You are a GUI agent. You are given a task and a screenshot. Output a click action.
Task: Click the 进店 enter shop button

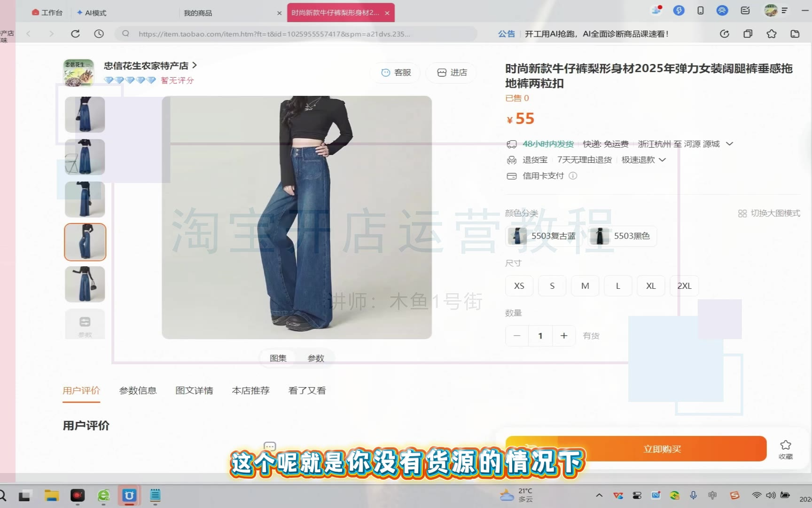[452, 72]
